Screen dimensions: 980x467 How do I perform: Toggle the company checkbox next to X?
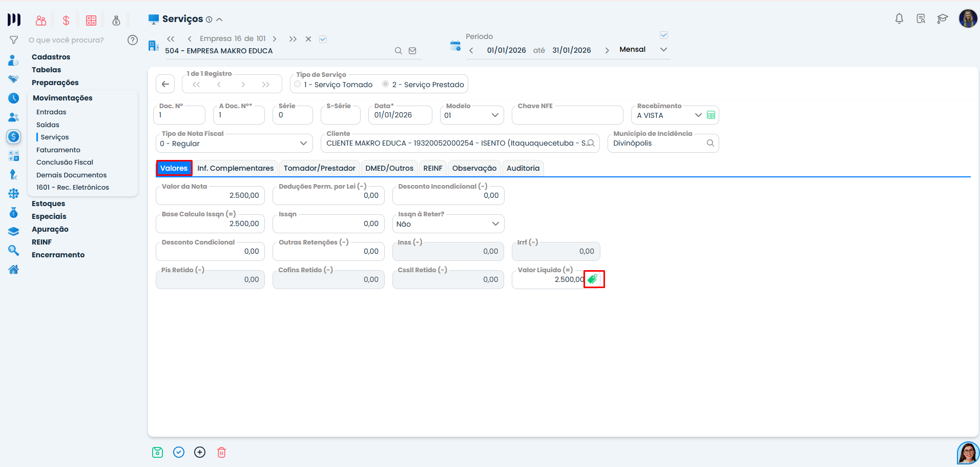click(323, 39)
